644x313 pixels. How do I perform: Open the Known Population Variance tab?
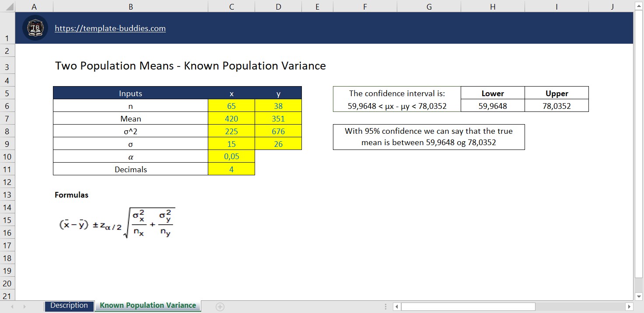(147, 306)
